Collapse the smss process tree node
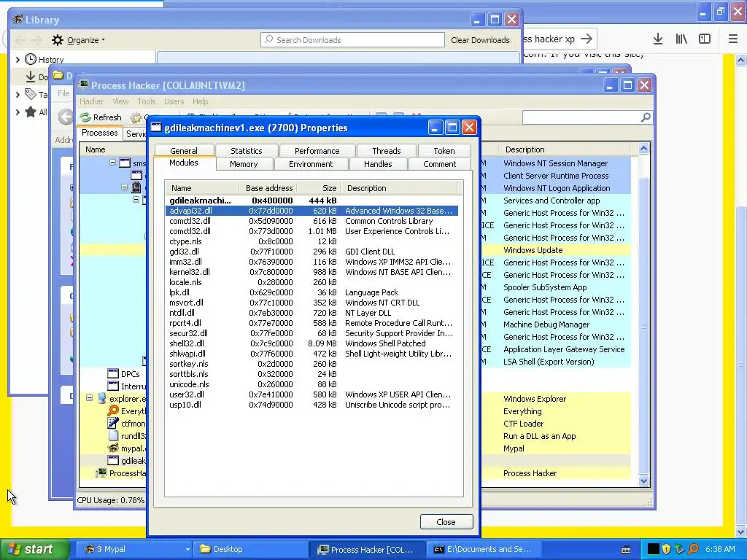This screenshot has height=560, width=747. point(112,163)
